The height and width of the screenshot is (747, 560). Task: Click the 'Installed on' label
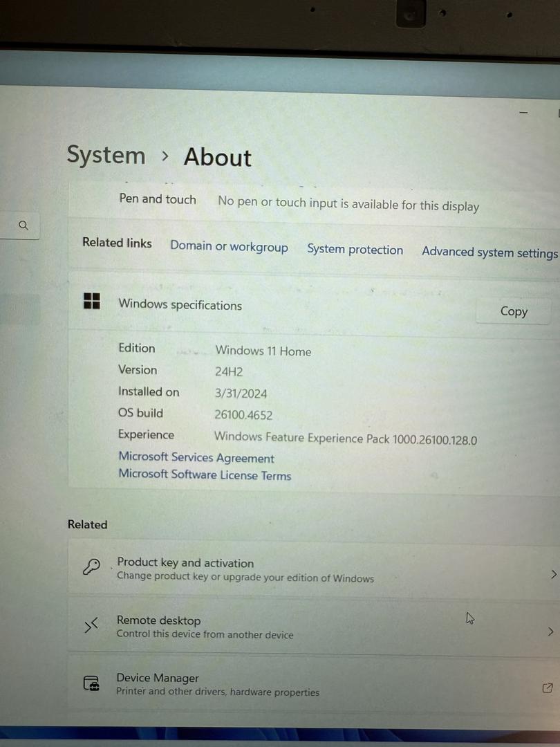pos(149,391)
